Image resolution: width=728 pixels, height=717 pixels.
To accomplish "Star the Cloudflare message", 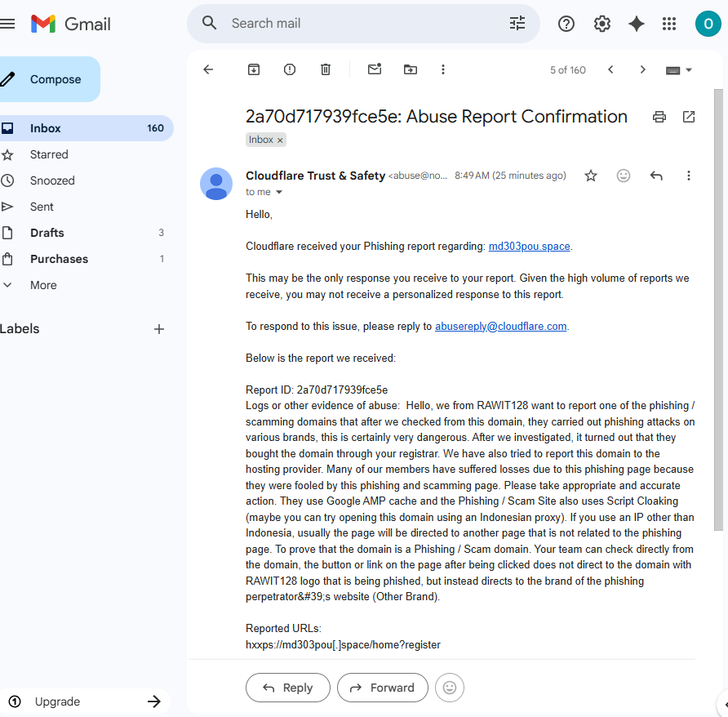I will point(591,176).
